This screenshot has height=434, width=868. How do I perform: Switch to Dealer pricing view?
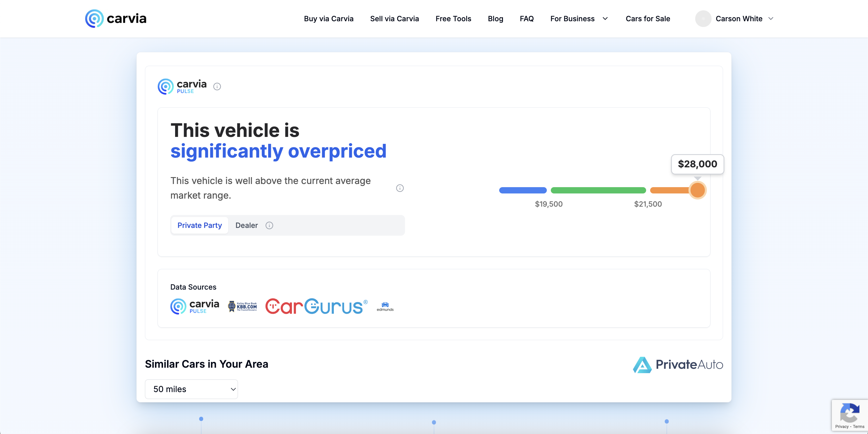coord(246,225)
